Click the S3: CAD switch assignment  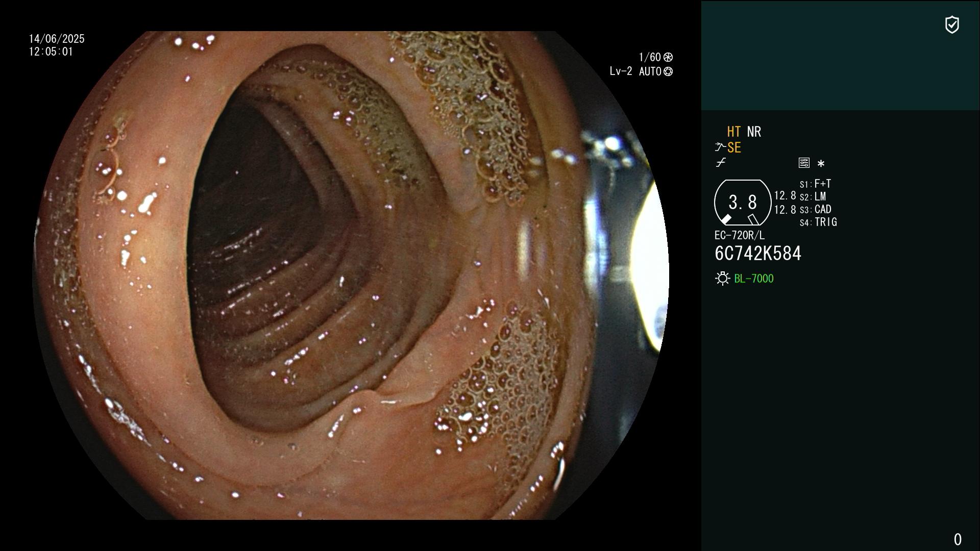click(x=815, y=209)
